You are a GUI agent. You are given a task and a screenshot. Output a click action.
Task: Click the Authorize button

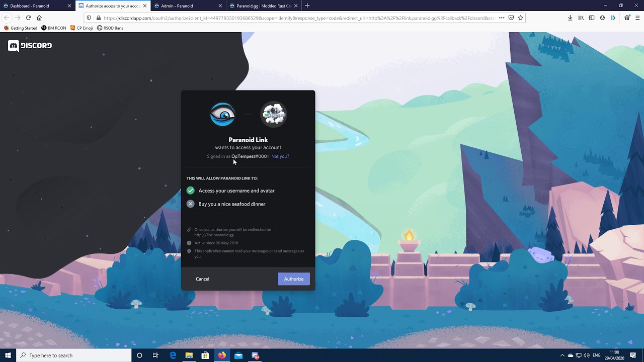[294, 279]
